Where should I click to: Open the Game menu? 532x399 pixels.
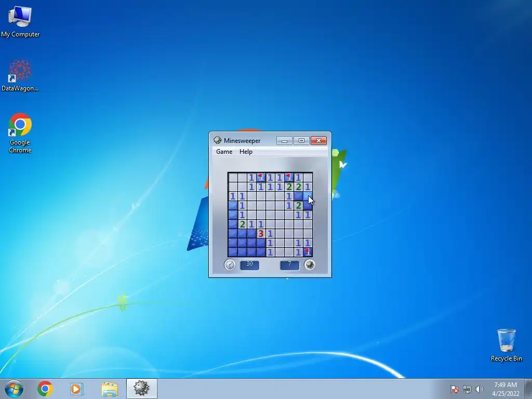[x=224, y=152]
